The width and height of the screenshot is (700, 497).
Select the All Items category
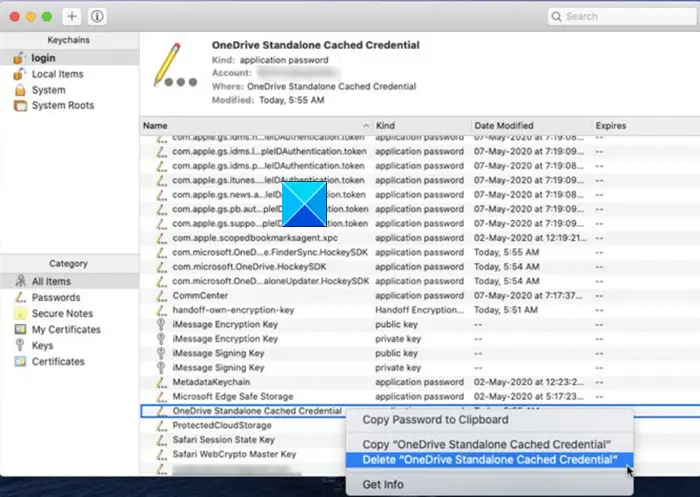click(70, 281)
